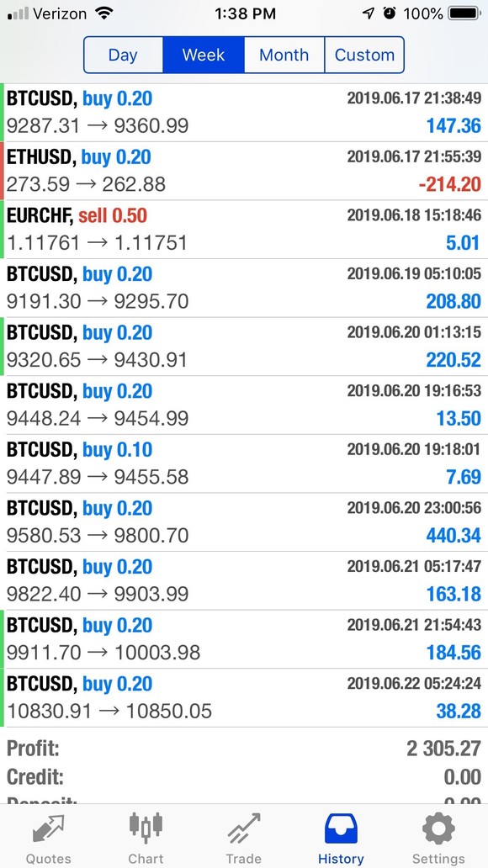Tap the Credit 0.00 summary row
The image size is (488, 868).
[244, 776]
